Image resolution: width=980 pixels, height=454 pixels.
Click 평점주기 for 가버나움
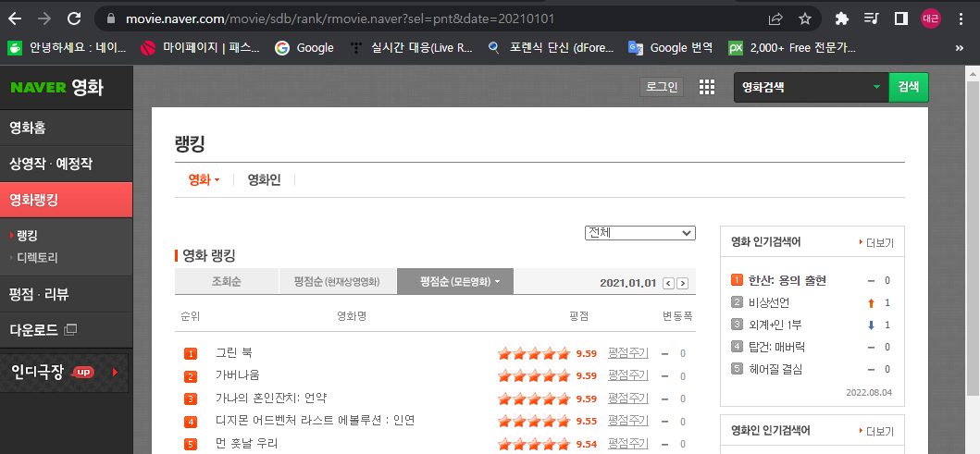coord(628,375)
